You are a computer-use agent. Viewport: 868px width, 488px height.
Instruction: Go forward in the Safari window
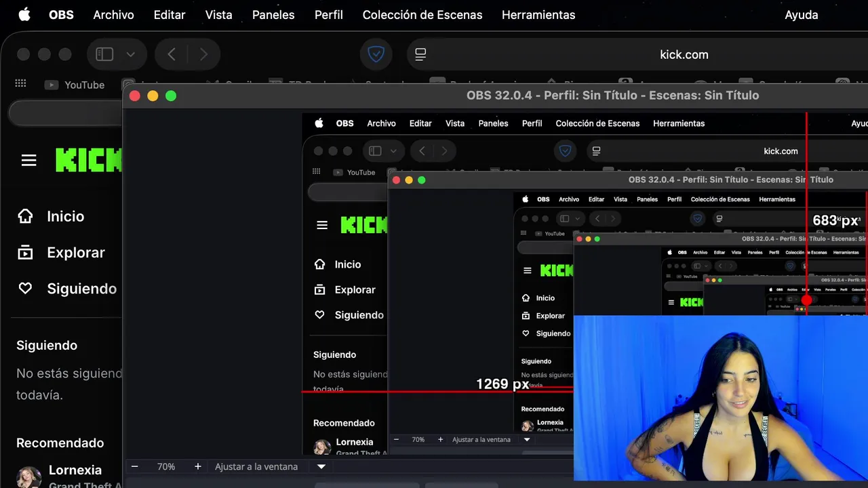point(203,54)
